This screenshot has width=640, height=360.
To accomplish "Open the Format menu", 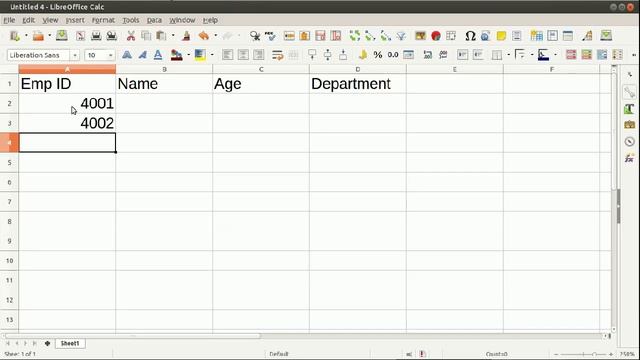I will [103, 20].
